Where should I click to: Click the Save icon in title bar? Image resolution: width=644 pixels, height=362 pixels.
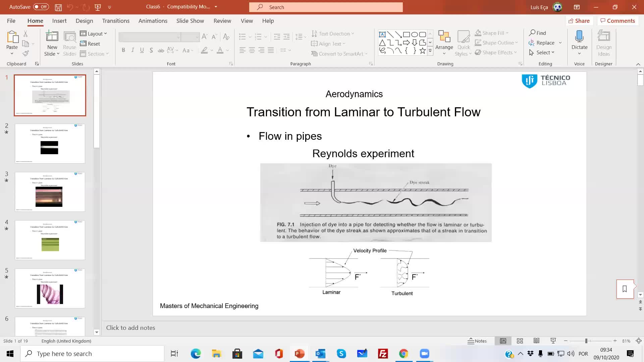tap(58, 7)
